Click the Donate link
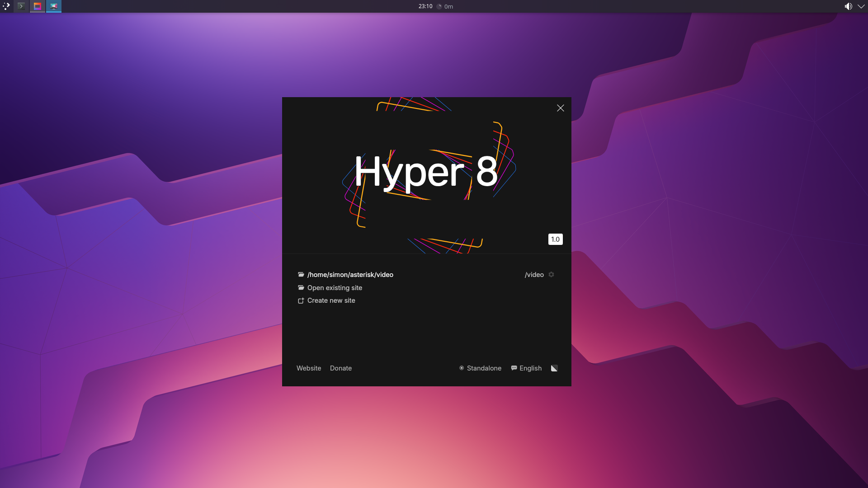 (x=340, y=368)
